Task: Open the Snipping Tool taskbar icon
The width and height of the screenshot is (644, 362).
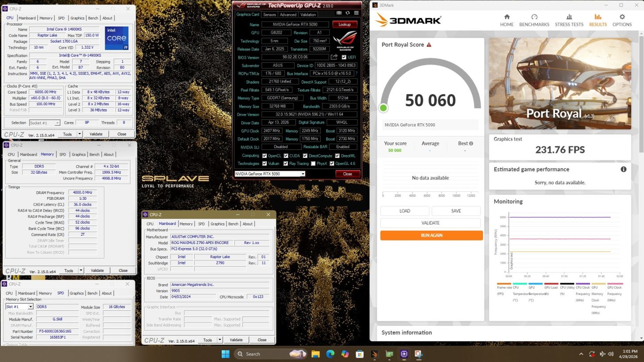Action: pyautogui.click(x=419, y=354)
